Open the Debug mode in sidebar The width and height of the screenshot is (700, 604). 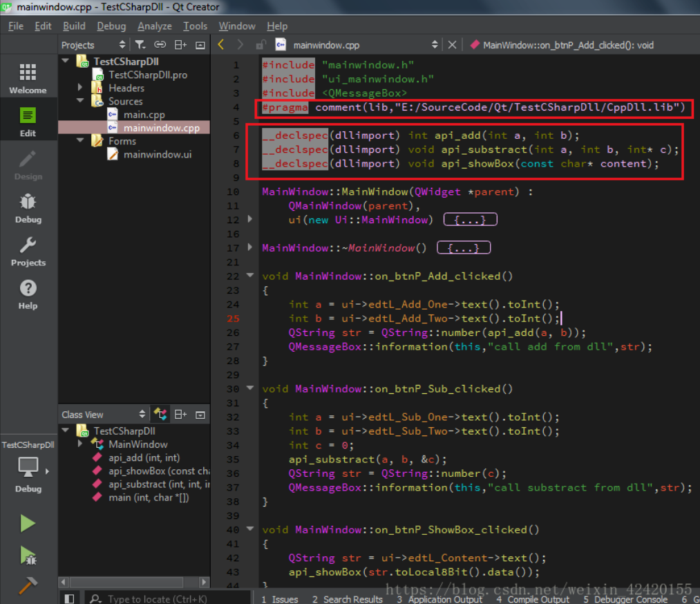click(28, 208)
